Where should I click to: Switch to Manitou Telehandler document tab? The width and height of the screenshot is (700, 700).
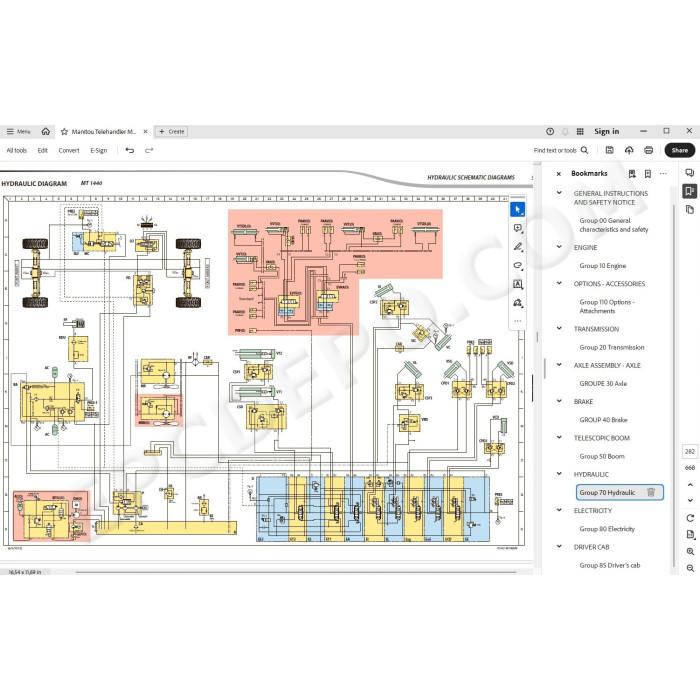pos(103,132)
